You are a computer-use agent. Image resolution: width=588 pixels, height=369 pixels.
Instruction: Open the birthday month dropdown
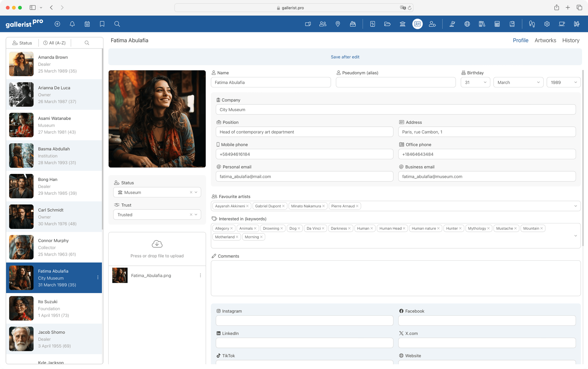[x=518, y=82]
